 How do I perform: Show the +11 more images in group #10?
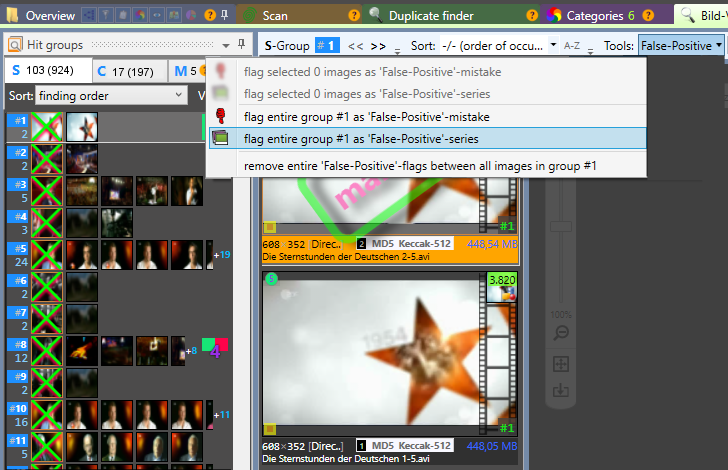tap(222, 415)
